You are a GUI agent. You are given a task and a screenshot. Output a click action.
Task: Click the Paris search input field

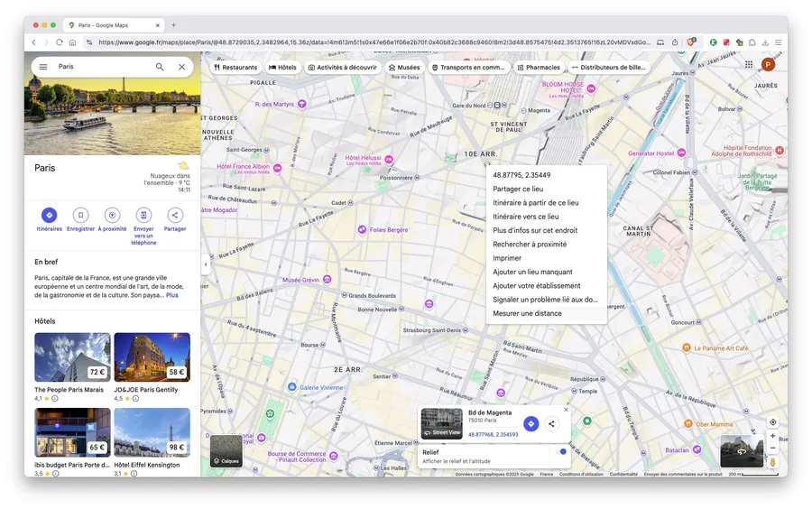click(104, 67)
